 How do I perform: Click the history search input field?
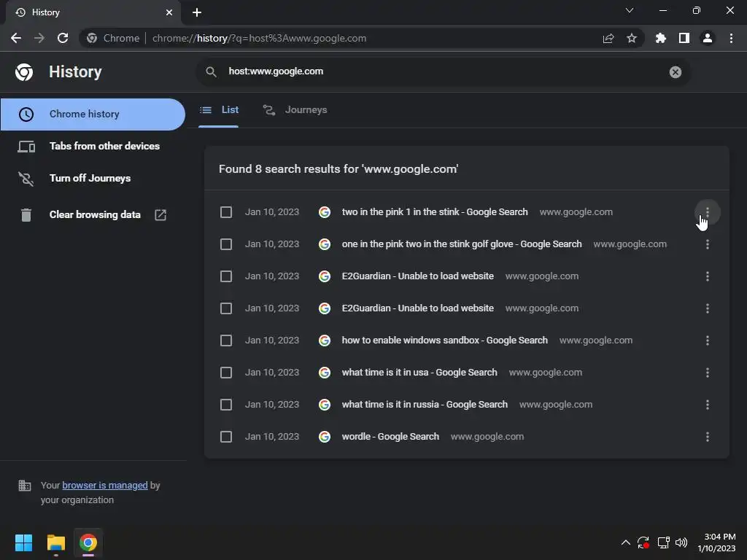[438, 71]
